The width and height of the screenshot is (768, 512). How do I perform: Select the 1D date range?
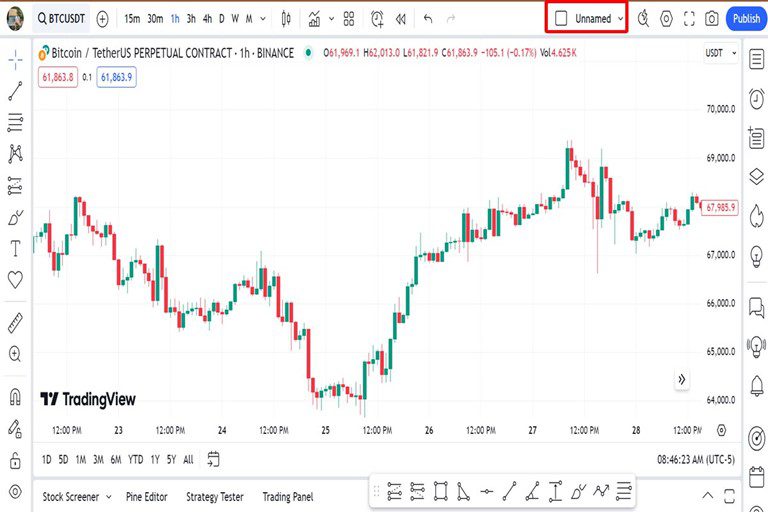coord(47,460)
